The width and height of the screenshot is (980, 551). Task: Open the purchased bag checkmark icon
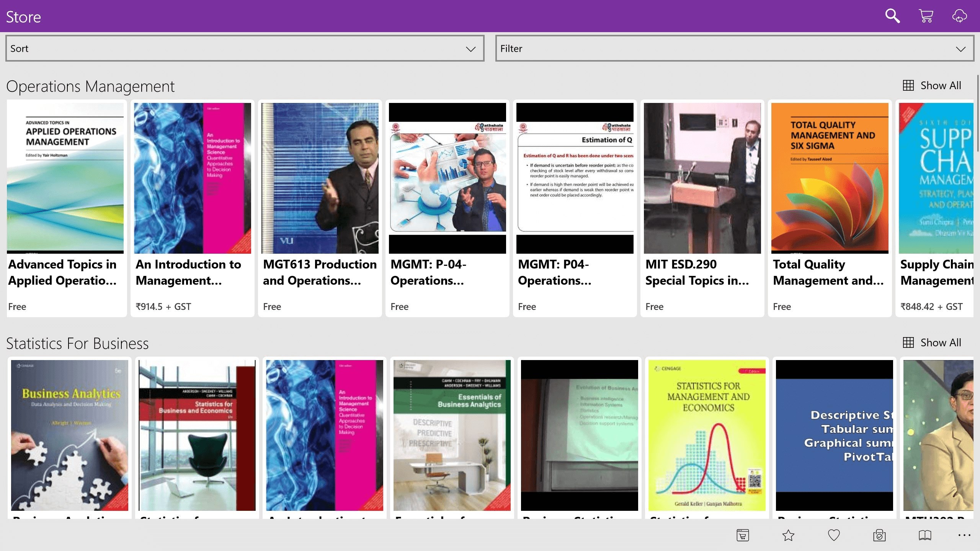tap(879, 535)
